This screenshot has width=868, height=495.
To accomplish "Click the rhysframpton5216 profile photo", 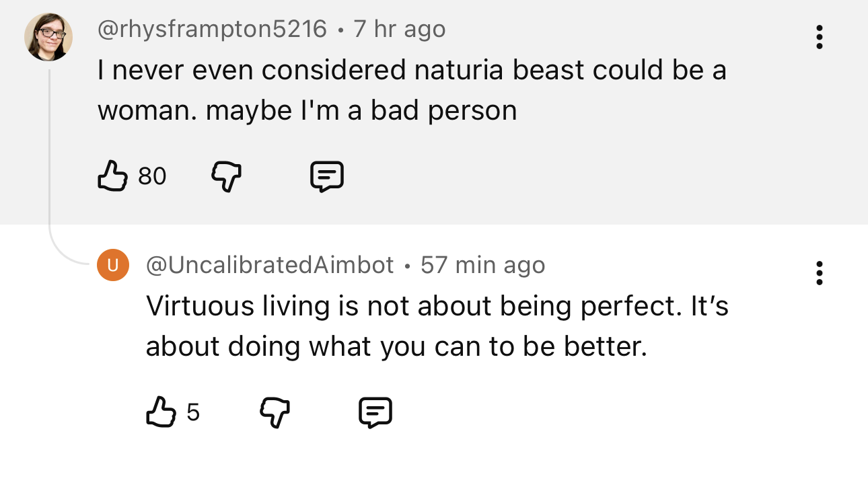I will click(48, 36).
